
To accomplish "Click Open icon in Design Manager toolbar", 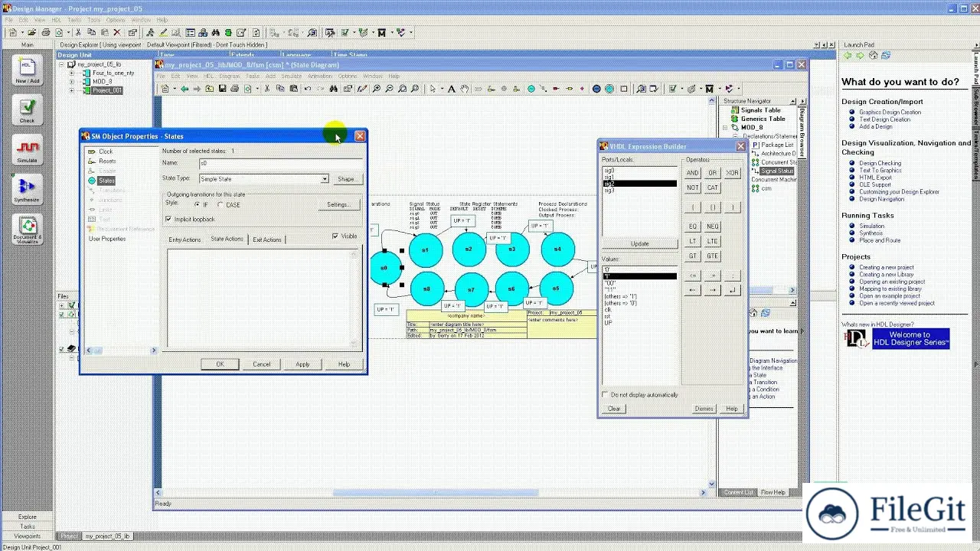I will 31,33.
